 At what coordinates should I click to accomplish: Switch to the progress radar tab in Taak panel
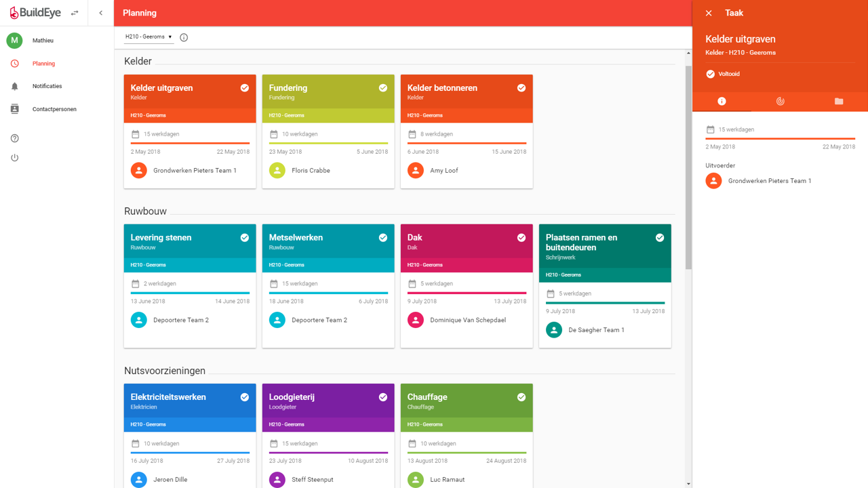point(780,101)
